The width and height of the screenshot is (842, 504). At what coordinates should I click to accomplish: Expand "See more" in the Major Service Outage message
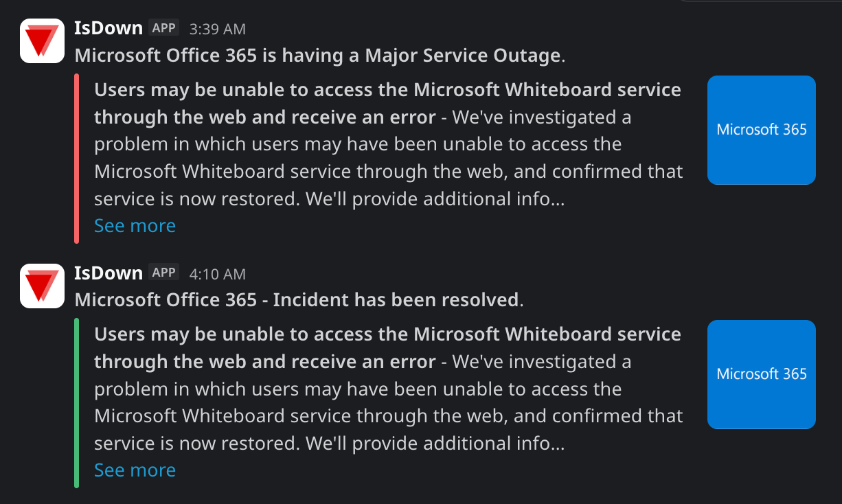coord(135,226)
